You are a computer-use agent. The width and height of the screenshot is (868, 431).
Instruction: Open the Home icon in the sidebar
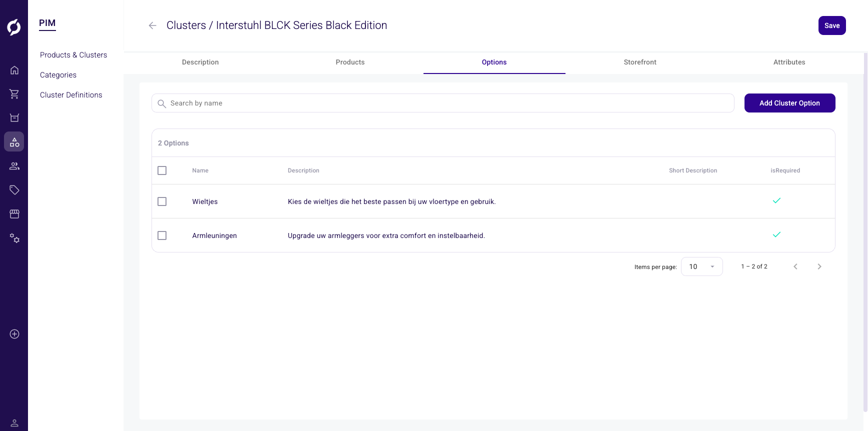coord(14,70)
